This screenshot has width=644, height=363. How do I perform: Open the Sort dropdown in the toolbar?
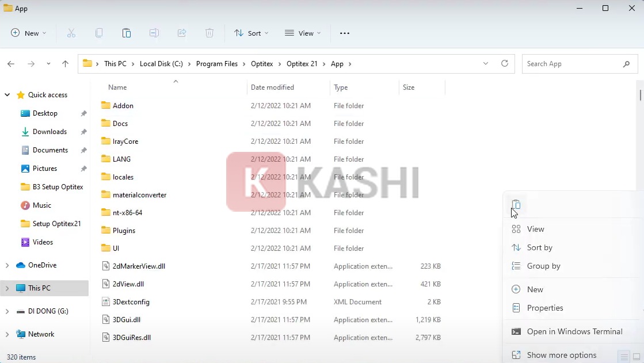coord(251,33)
